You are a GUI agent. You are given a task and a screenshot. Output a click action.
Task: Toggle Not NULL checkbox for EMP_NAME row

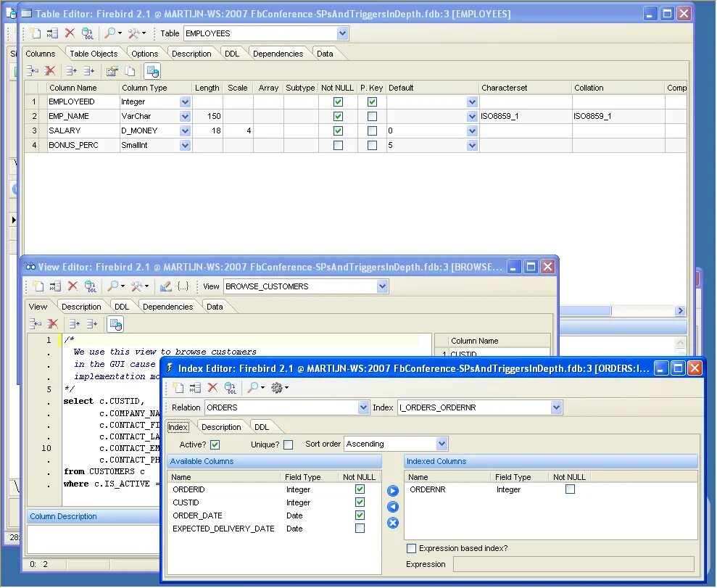click(338, 116)
